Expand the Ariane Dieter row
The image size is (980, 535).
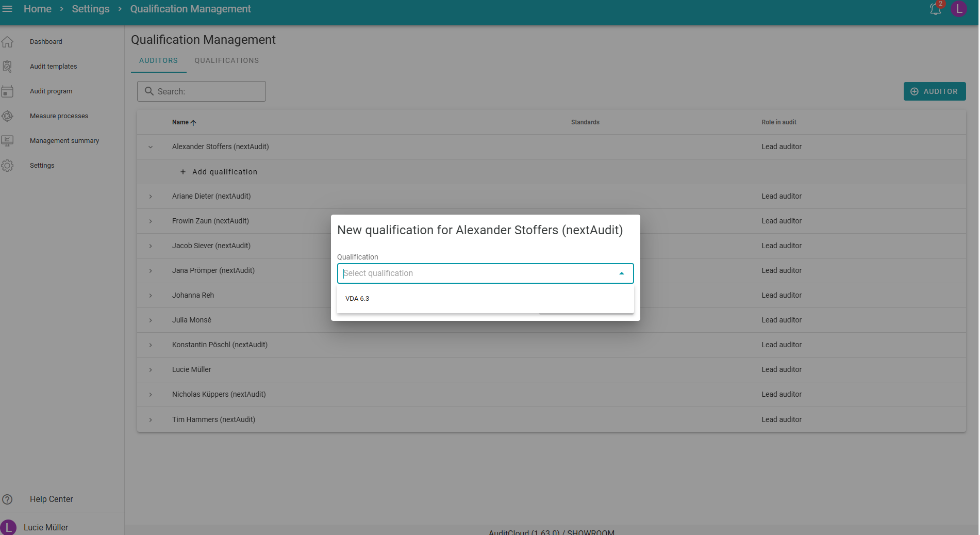click(x=151, y=197)
